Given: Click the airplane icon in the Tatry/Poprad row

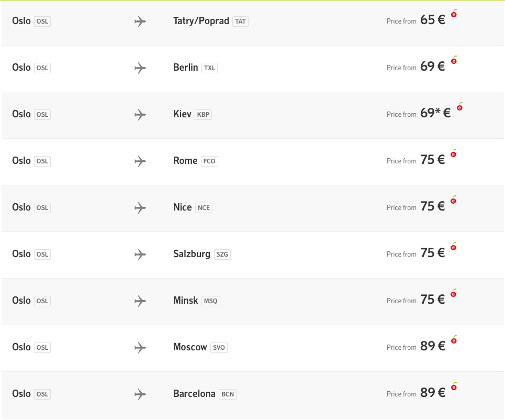Looking at the screenshot, I should [140, 21].
